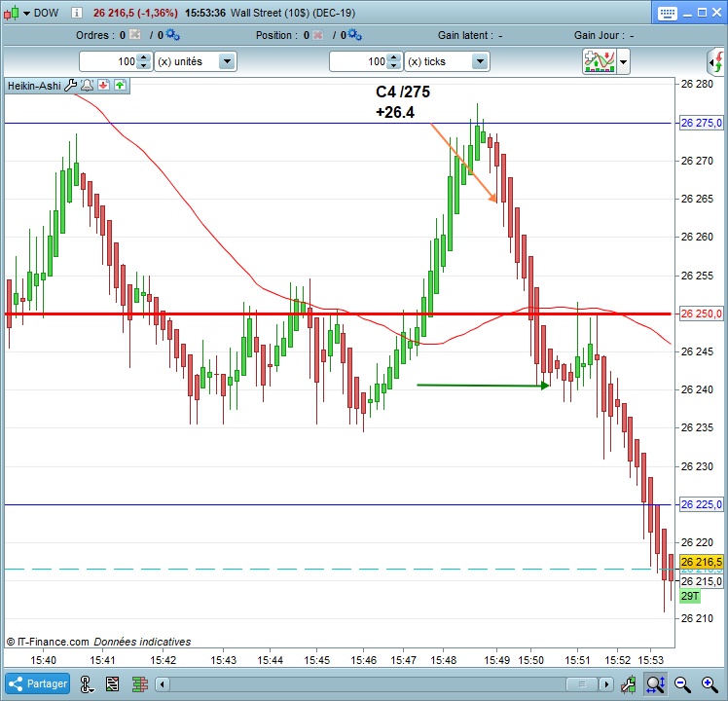Select the 26 275,0 horizontal line label

[701, 123]
